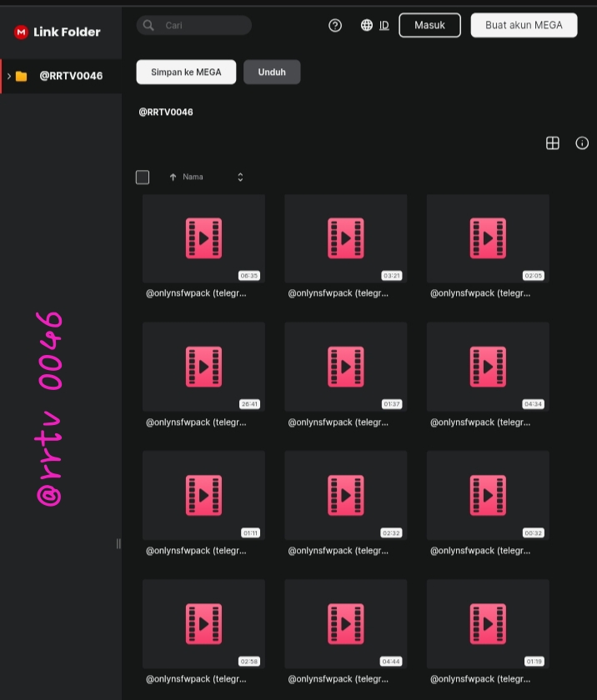Click the video icon with duration 02:58
597x700 pixels.
click(x=203, y=624)
